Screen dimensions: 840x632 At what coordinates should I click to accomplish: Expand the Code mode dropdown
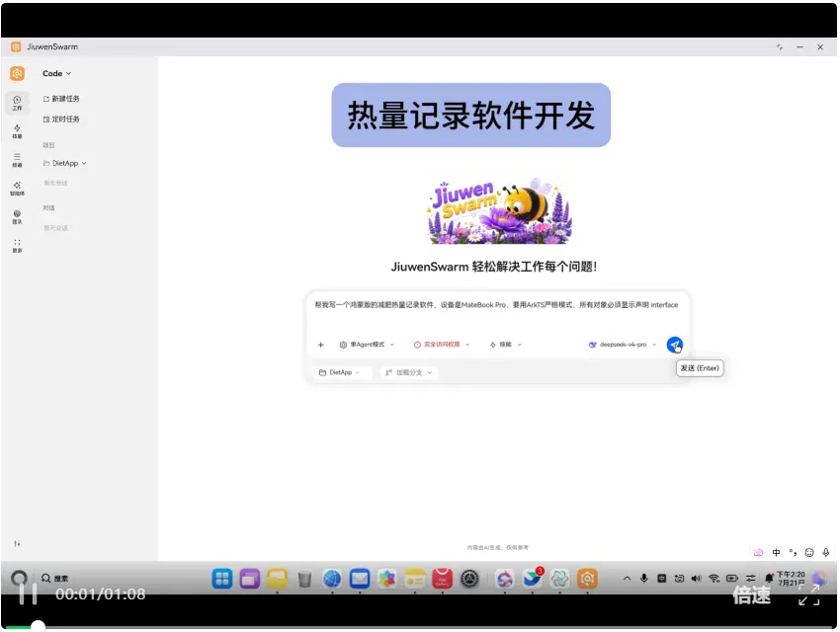[x=56, y=73]
